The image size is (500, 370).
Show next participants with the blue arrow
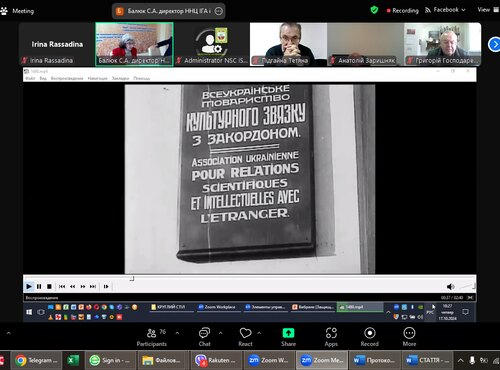pos(494,44)
